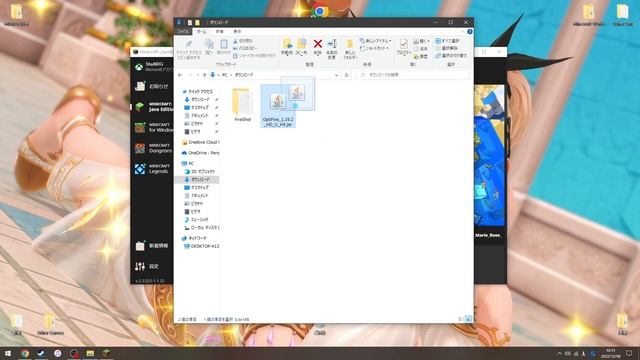Screen dimensions: 640x360
Task: Select Music (ミュージック) under PC
Action: 196,220
